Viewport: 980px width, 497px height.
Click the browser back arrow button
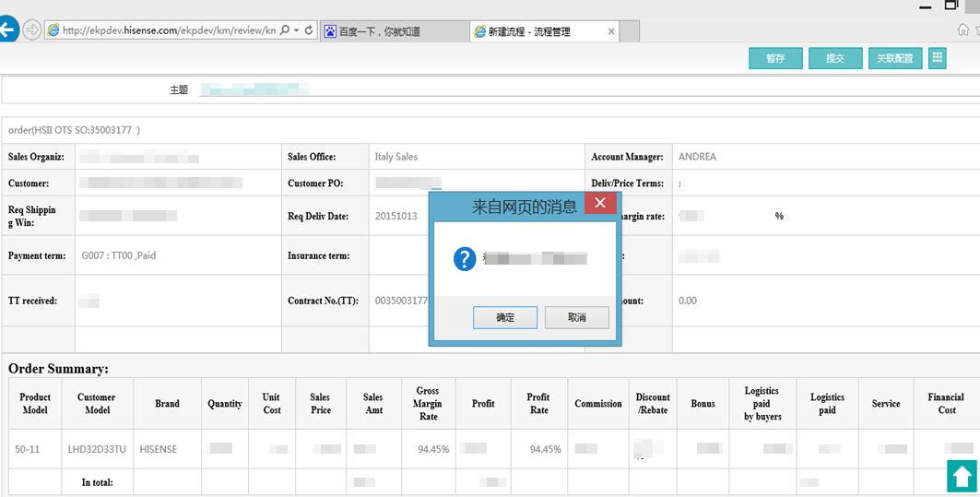[8, 30]
